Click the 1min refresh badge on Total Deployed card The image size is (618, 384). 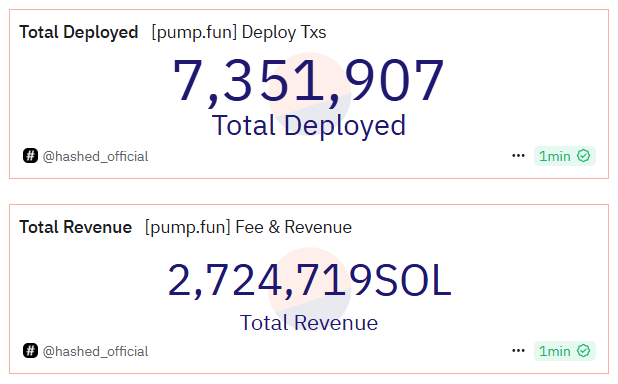click(564, 156)
